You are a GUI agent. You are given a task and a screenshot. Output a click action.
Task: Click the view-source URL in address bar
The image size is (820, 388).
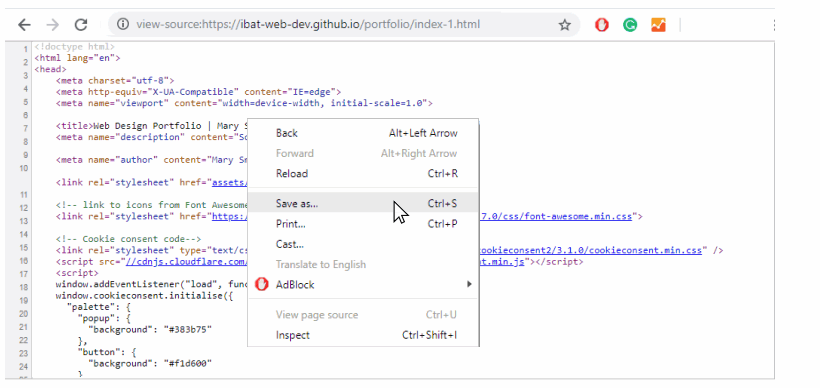click(308, 25)
